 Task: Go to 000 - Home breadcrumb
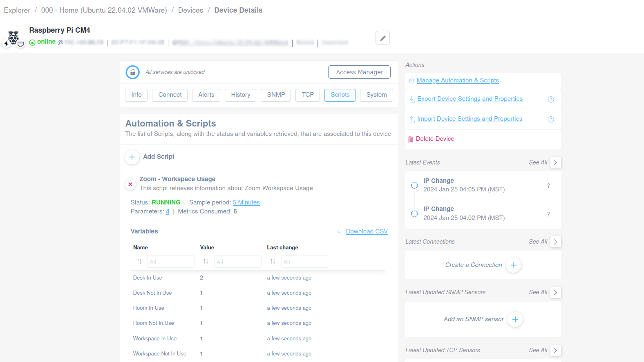(x=104, y=11)
